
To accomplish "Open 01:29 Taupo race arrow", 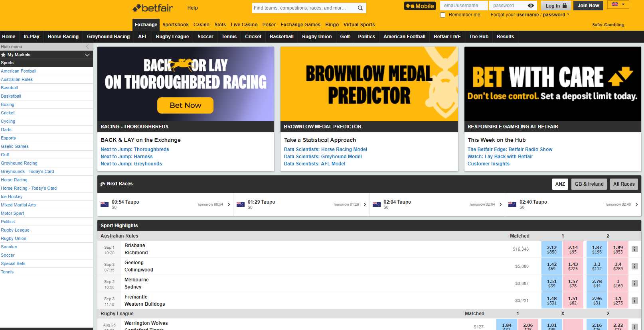I will (365, 204).
